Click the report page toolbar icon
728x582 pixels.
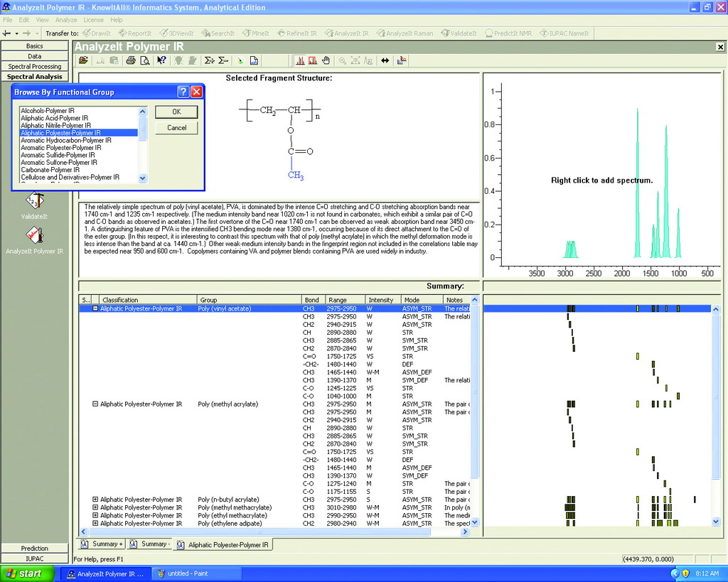pos(254,60)
